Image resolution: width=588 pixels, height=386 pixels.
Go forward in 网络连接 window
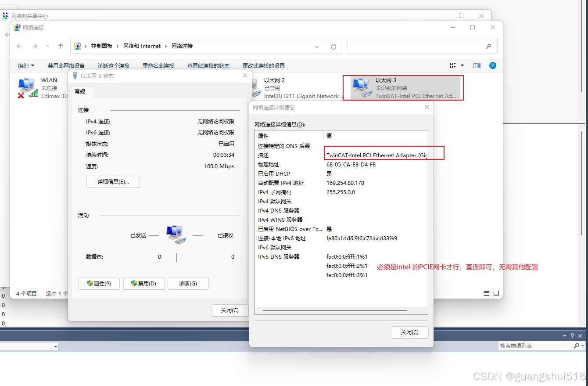(x=35, y=46)
